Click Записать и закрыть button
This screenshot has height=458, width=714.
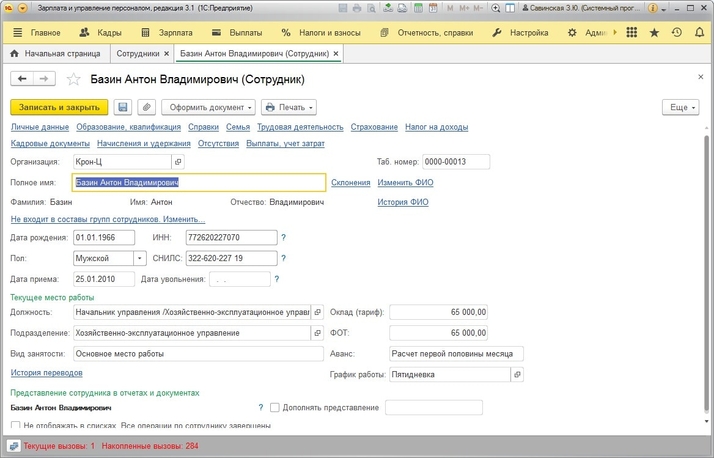tap(59, 107)
